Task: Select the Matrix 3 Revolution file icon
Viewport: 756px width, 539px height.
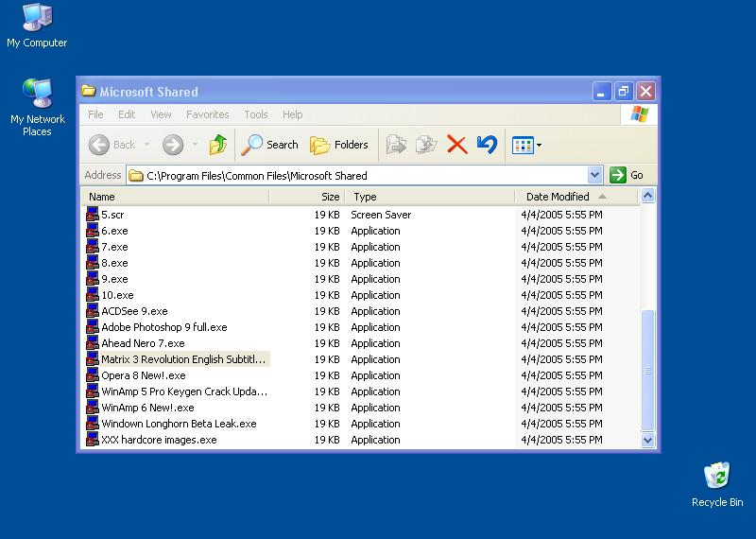Action: click(x=93, y=359)
